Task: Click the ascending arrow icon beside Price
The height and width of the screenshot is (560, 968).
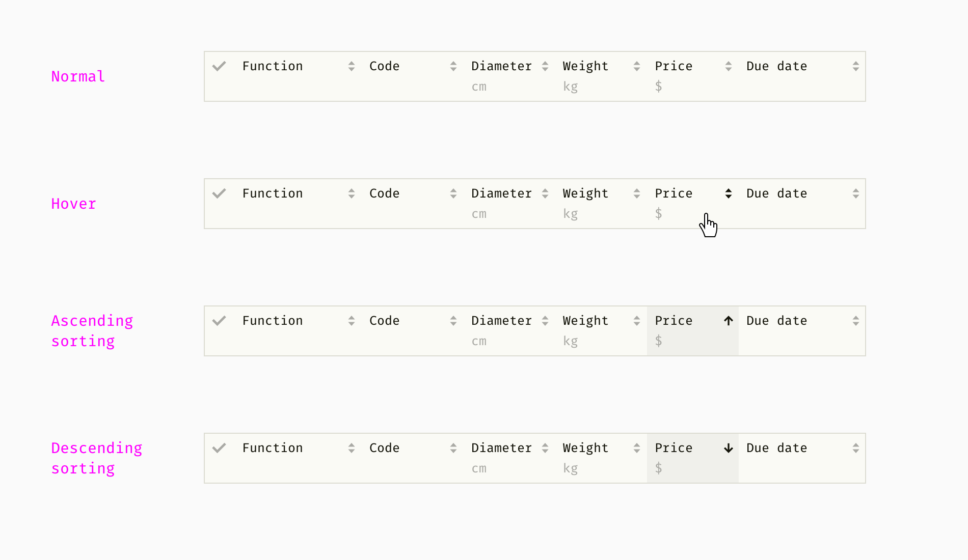Action: (729, 321)
